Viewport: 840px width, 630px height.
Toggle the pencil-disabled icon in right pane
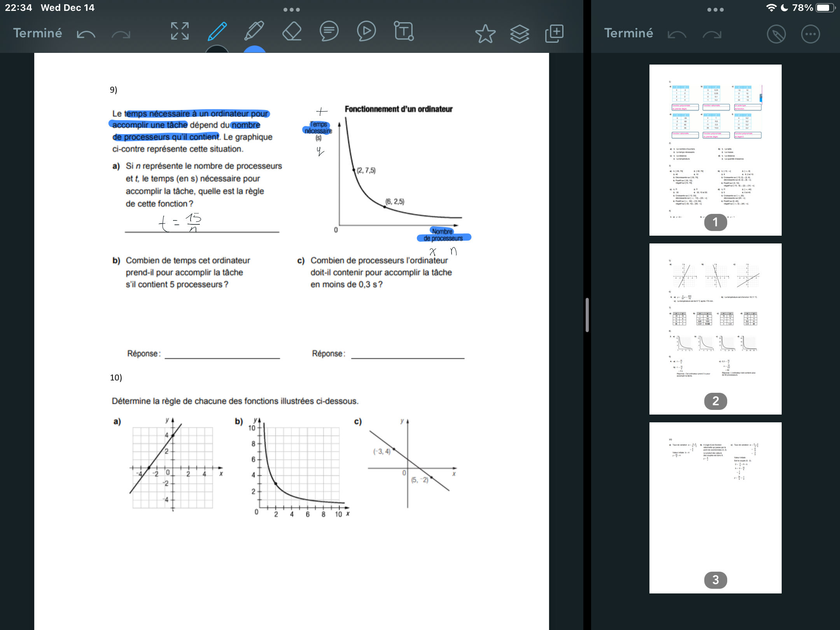776,34
